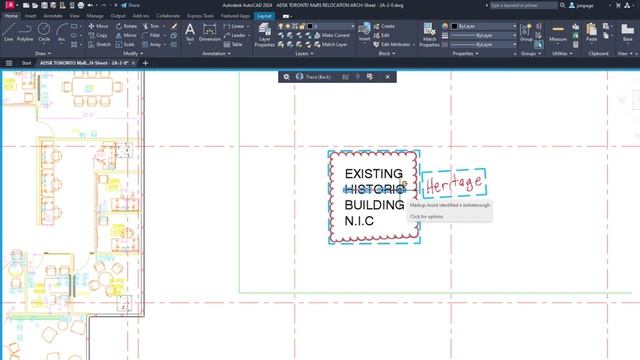Expand the Modify panel
Image resolution: width=640 pixels, height=360 pixels.
pyautogui.click(x=133, y=53)
